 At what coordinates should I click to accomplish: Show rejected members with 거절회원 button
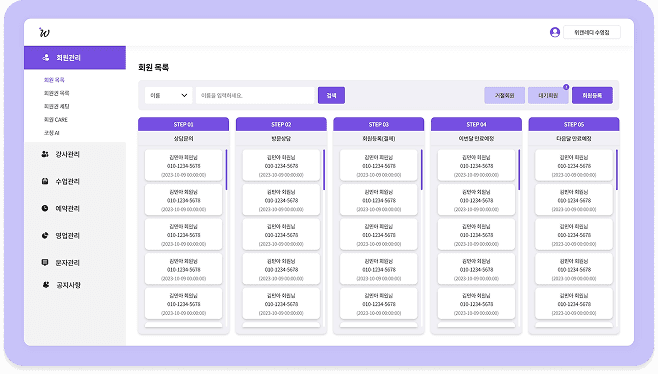(x=504, y=95)
